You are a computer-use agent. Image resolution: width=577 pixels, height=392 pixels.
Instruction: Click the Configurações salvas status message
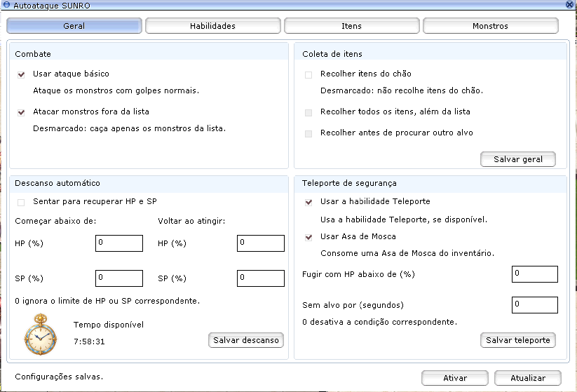59,377
